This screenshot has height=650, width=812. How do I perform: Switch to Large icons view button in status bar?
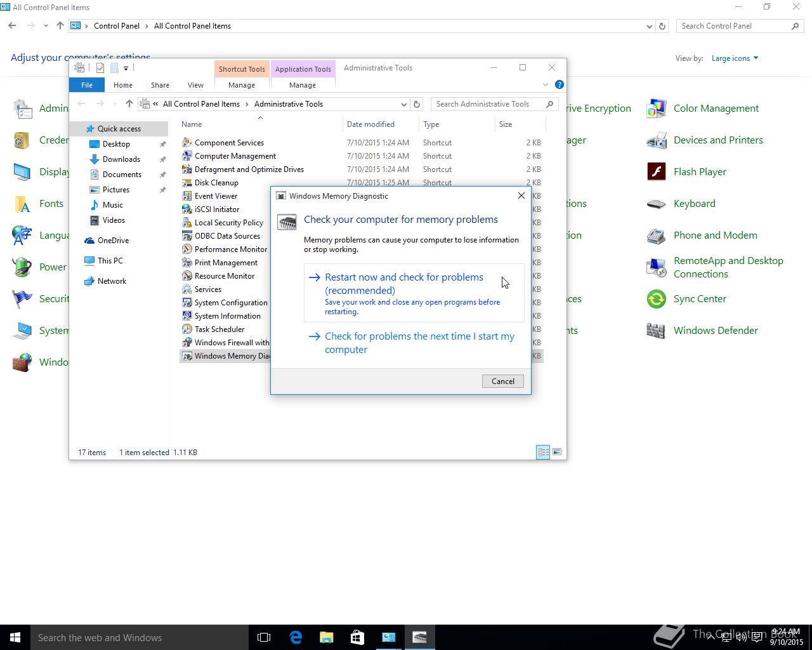click(557, 452)
